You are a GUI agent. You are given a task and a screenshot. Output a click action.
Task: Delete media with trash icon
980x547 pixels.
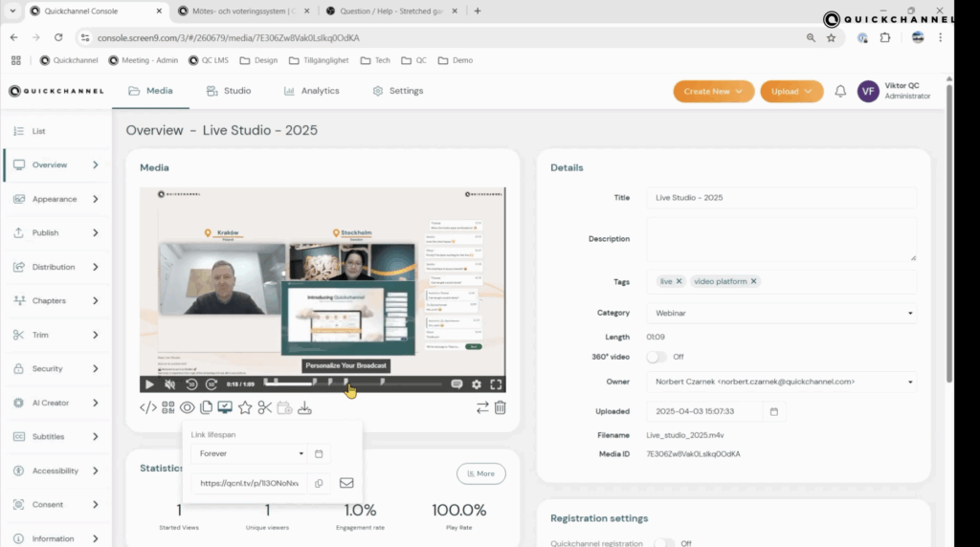click(x=500, y=407)
